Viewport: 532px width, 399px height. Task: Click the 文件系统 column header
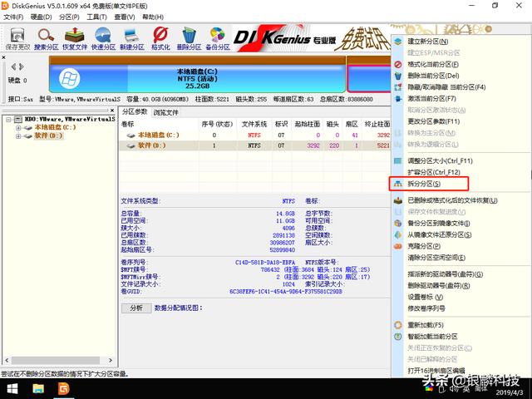coord(254,124)
